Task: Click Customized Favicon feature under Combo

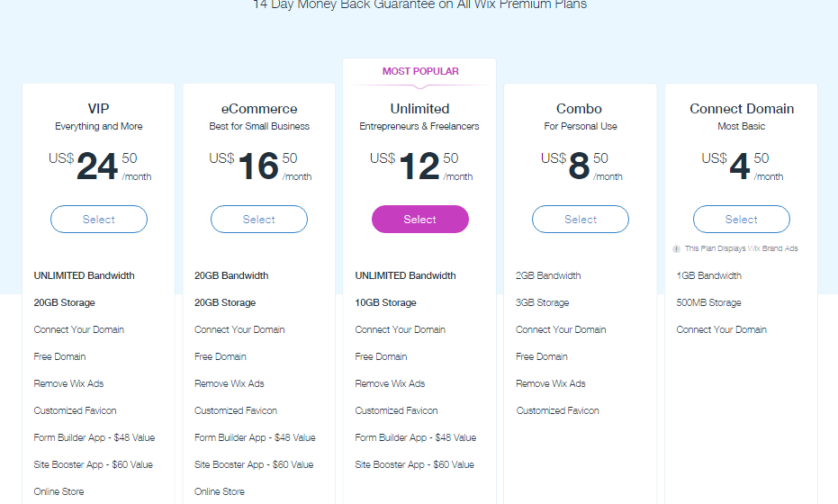Action: tap(557, 410)
